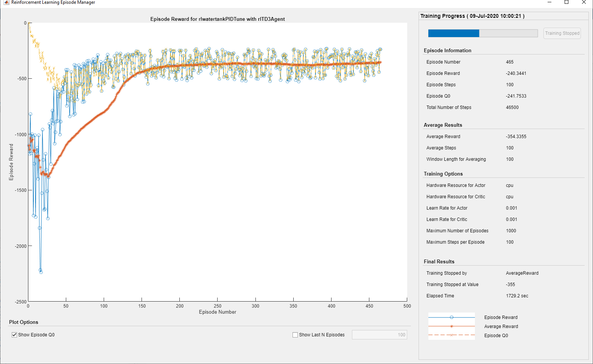Image resolution: width=593 pixels, height=364 pixels.
Task: Click the dashed Episode Q0 legend marker
Action: coord(451,335)
